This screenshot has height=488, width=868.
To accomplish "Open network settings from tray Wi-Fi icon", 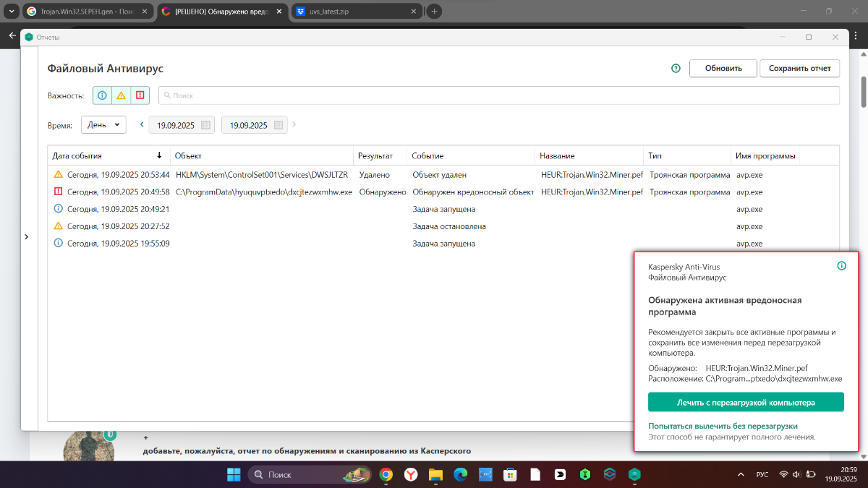I will click(x=783, y=474).
